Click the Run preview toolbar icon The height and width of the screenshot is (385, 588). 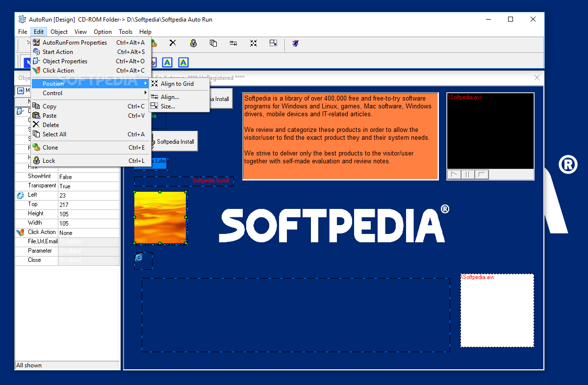[296, 44]
